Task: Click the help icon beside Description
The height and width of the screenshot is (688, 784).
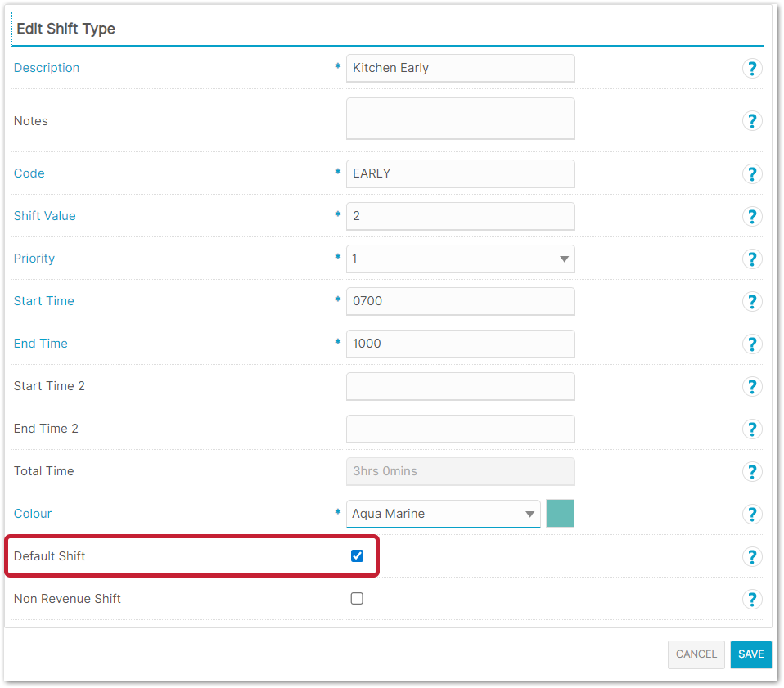Action: tap(751, 69)
